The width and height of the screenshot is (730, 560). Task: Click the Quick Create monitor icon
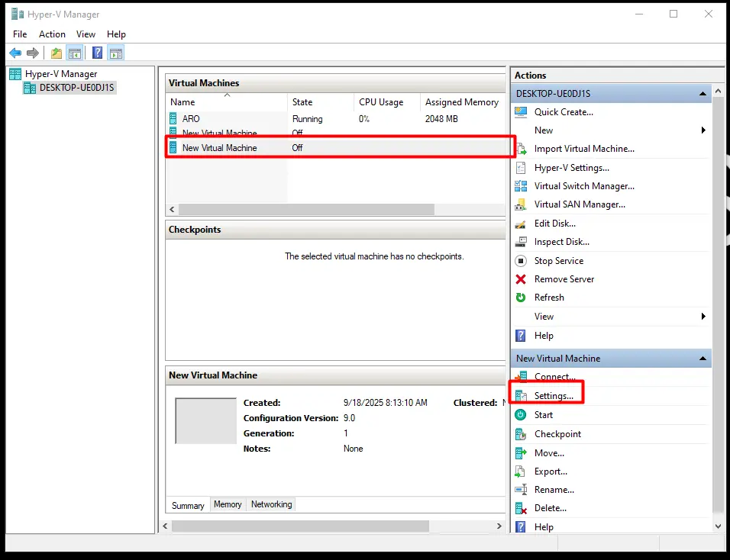(521, 112)
